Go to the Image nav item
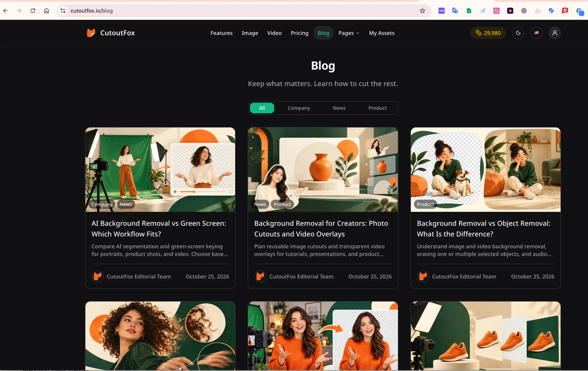This screenshot has width=588, height=371. 250,33
